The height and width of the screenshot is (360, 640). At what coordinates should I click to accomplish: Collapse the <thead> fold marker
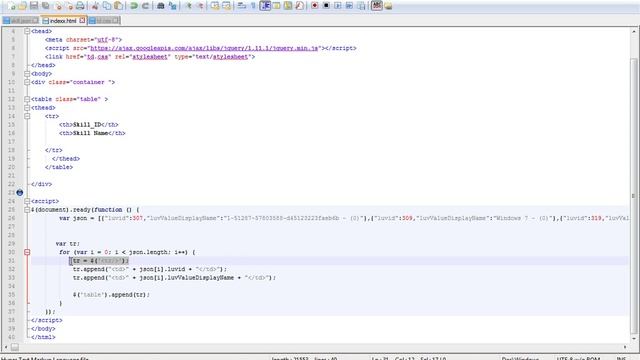click(x=27, y=108)
